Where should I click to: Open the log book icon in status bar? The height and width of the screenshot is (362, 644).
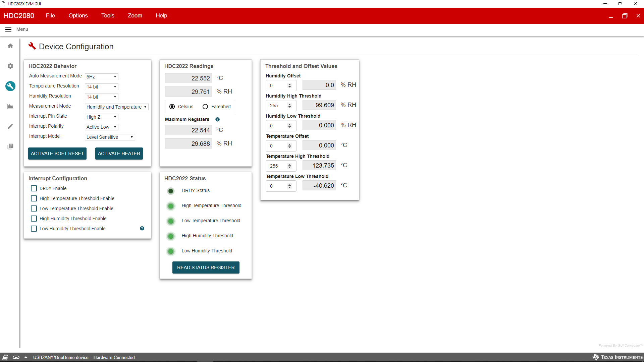pyautogui.click(x=5, y=357)
